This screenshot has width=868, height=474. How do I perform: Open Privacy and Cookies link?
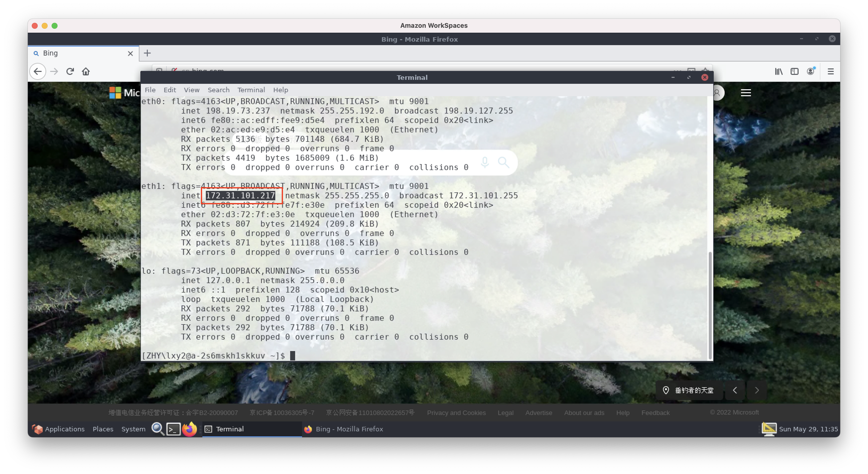pyautogui.click(x=456, y=413)
